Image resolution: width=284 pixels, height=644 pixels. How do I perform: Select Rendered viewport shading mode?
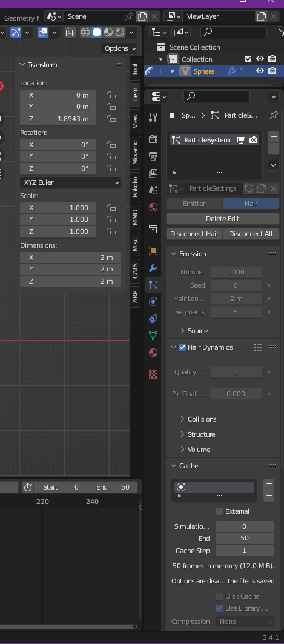point(120,32)
